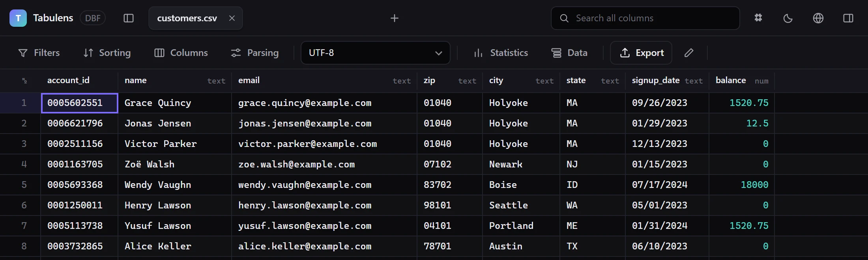
Task: Select the Boise city cell
Action: (x=521, y=185)
